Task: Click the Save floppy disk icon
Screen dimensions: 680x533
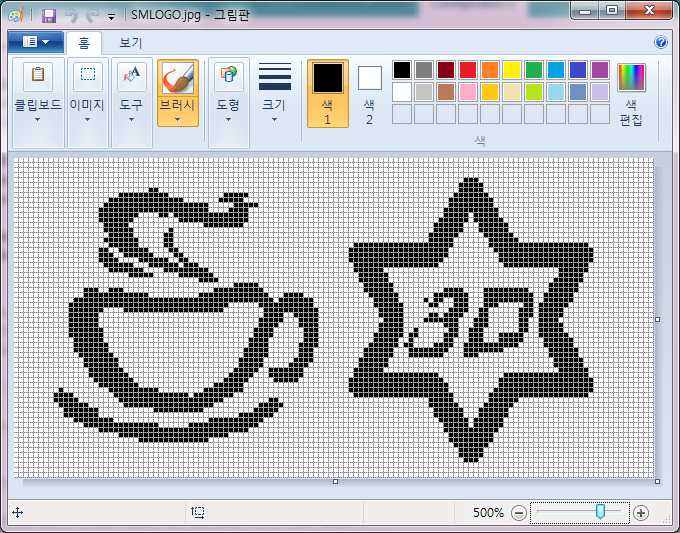Action: point(49,16)
